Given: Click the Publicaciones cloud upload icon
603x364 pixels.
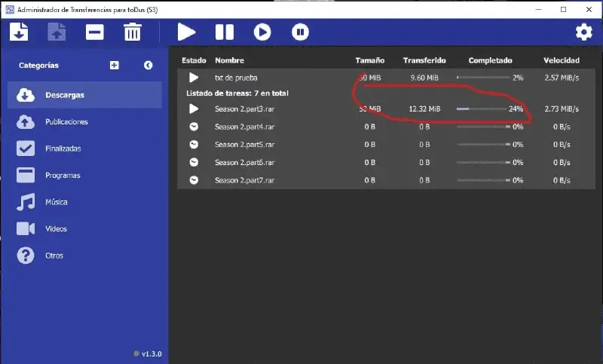Looking at the screenshot, I should click(x=26, y=122).
